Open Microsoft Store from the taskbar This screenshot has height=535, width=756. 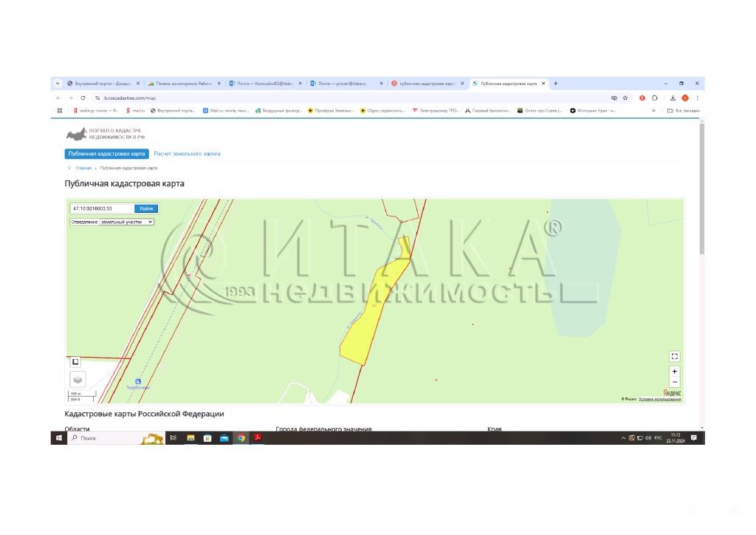pyautogui.click(x=207, y=438)
